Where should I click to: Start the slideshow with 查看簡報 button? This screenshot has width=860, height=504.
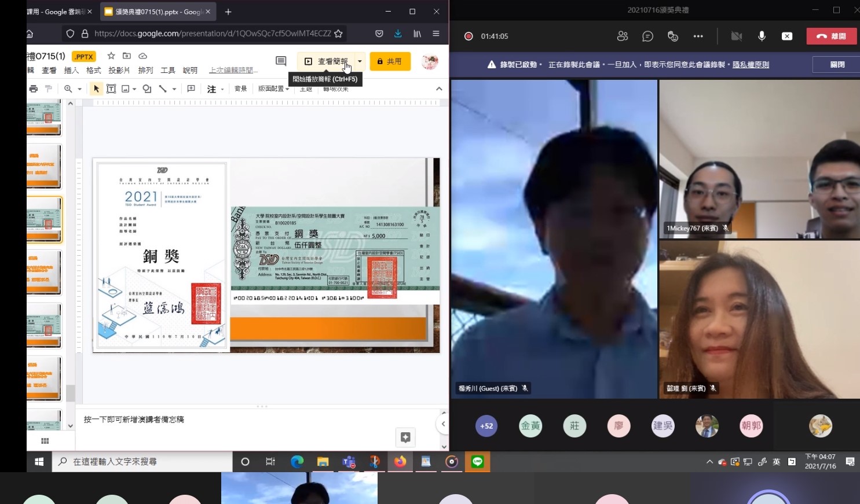click(326, 61)
